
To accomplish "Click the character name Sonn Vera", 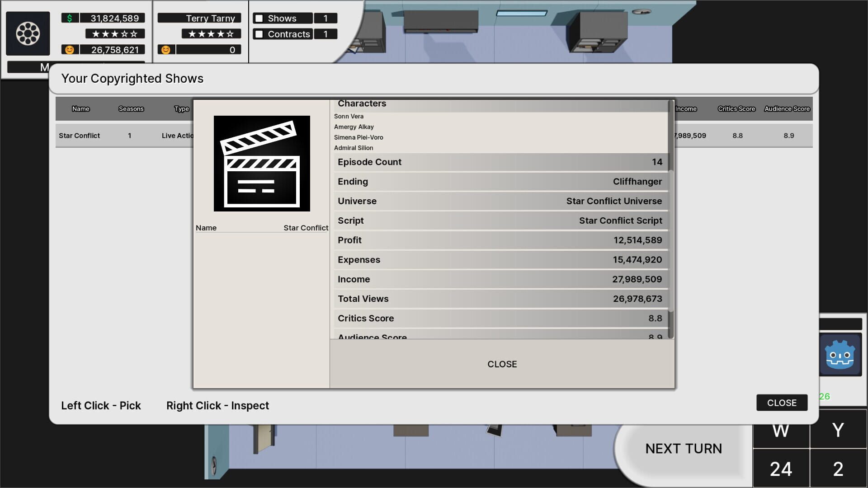I will point(348,116).
